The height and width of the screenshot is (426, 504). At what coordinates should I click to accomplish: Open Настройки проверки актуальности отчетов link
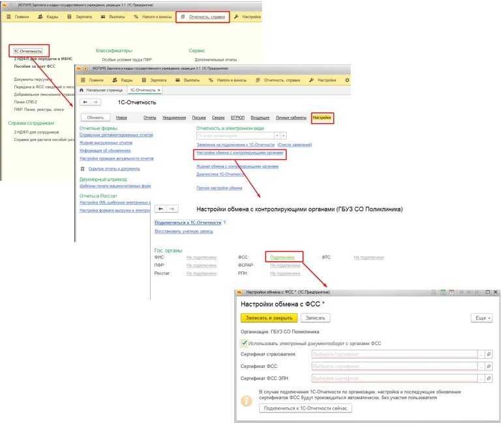click(x=117, y=159)
